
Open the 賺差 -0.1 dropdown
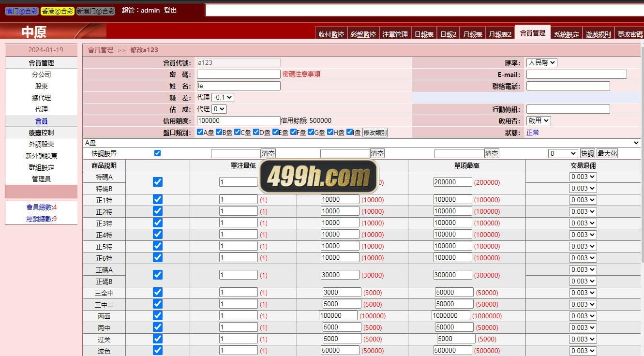[223, 97]
